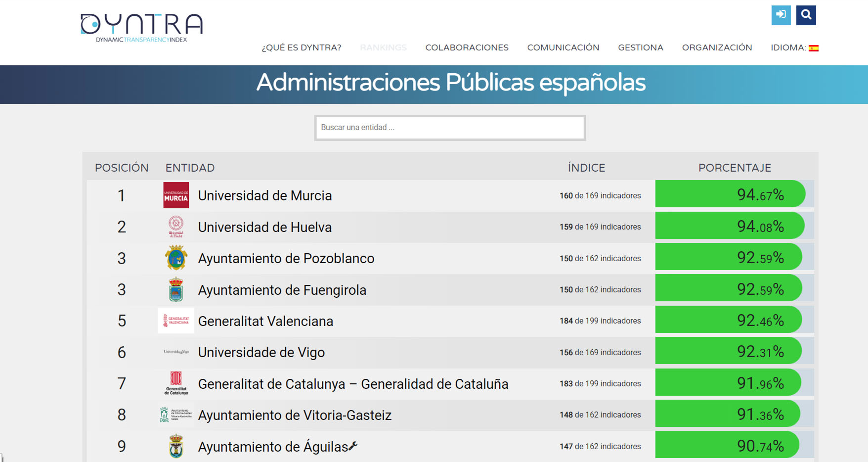This screenshot has width=868, height=462.
Task: Open Universidad de Huelva entry
Action: point(265,227)
